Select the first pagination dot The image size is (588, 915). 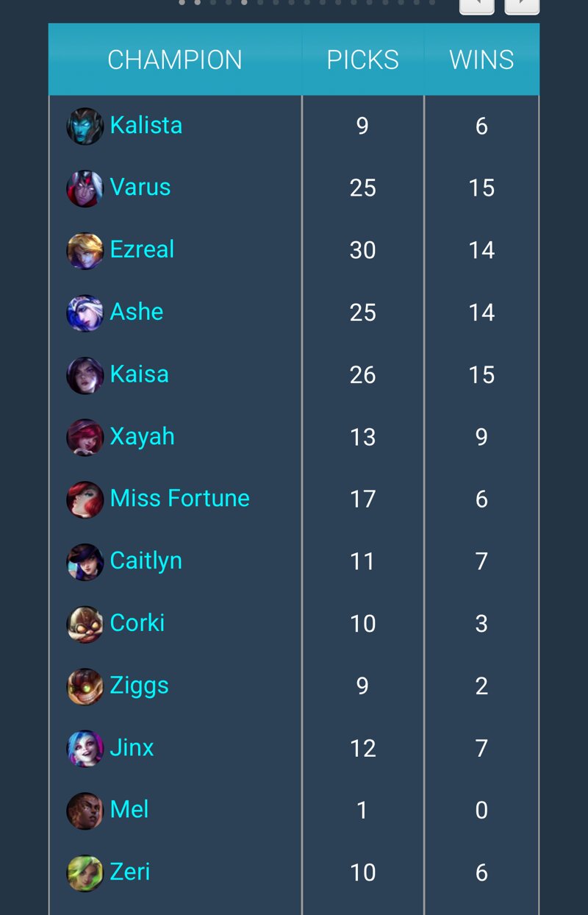coord(182,2)
